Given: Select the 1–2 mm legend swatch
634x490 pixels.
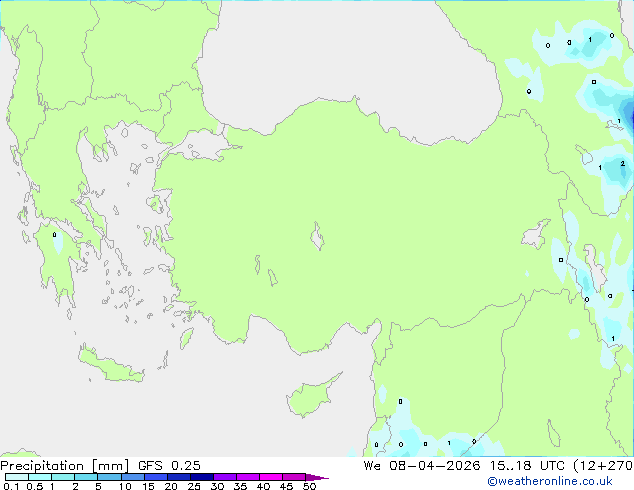Looking at the screenshot, I should click(x=63, y=477).
